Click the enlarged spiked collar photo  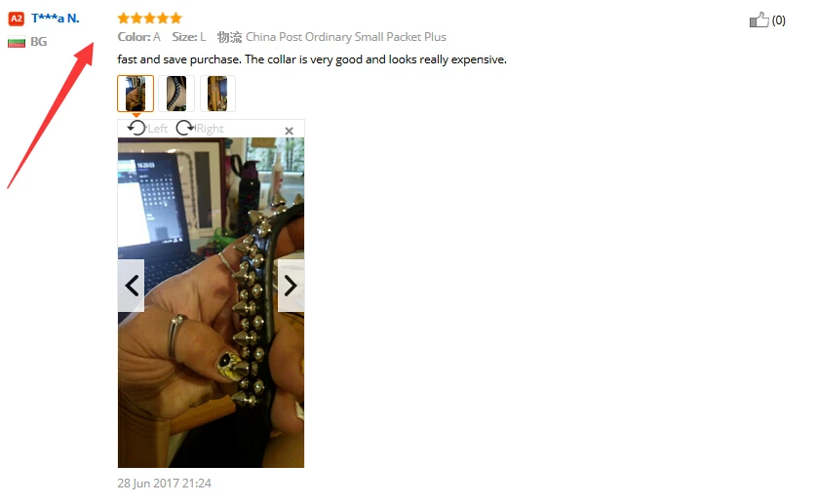[x=211, y=302]
